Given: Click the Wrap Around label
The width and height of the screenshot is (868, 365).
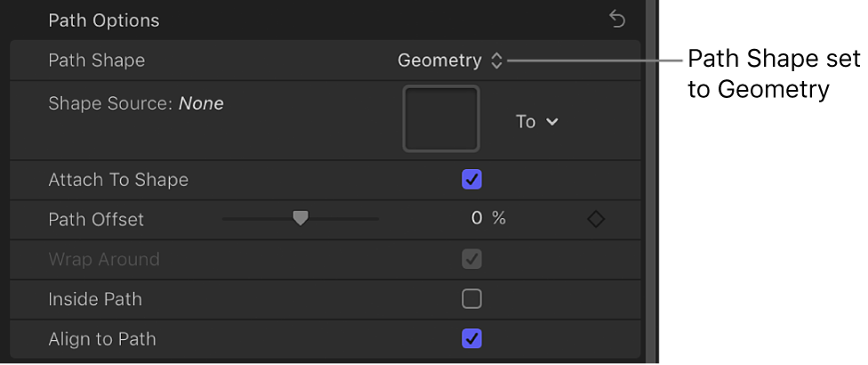Looking at the screenshot, I should point(104,259).
